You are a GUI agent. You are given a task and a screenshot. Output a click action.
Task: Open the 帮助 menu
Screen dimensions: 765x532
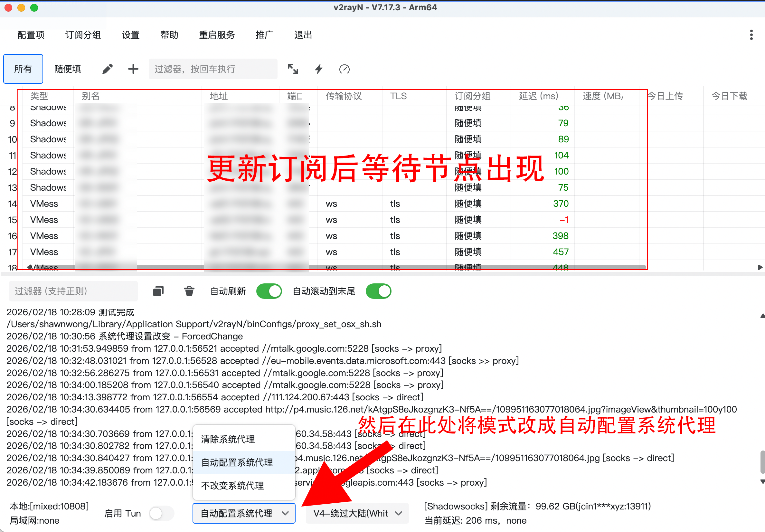coord(169,35)
